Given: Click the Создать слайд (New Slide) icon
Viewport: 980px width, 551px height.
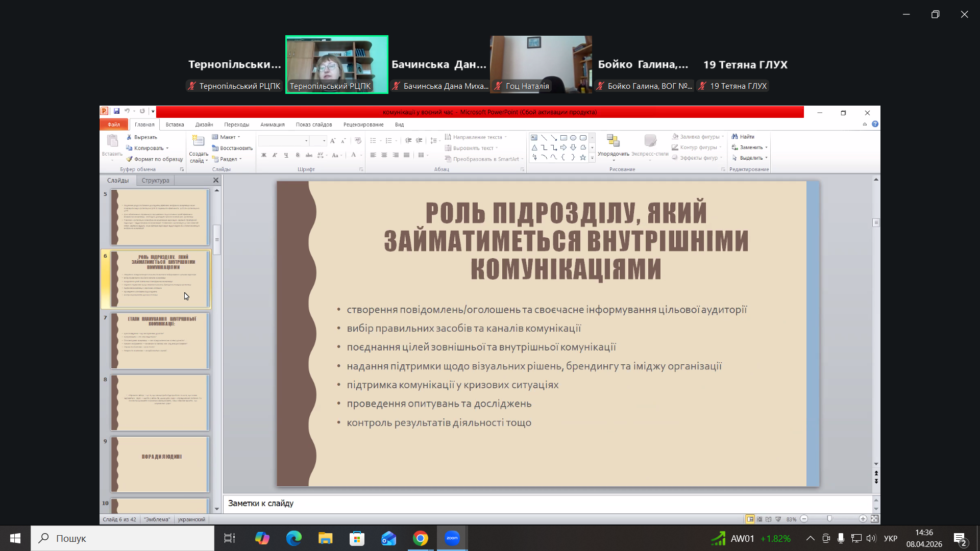Looking at the screenshot, I should pos(198,141).
